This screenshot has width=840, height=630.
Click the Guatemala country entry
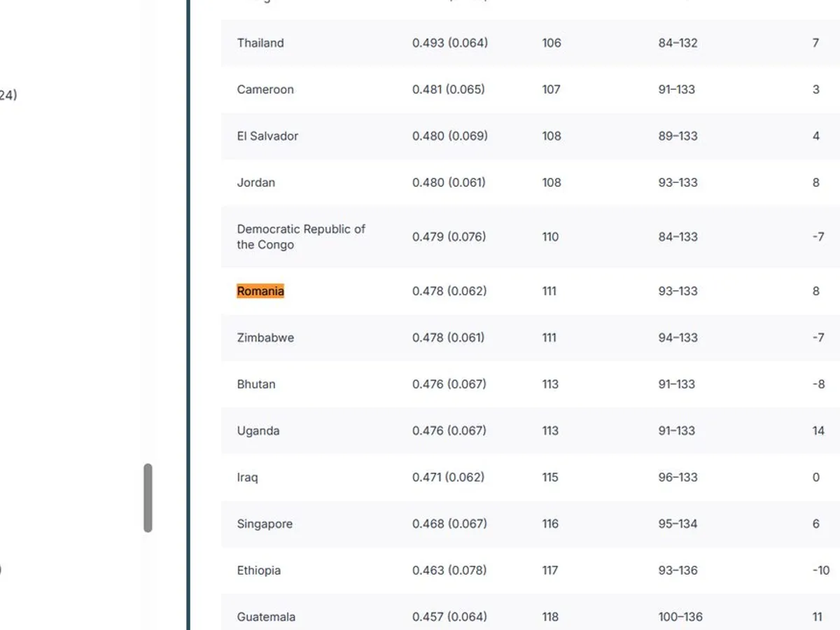tap(266, 617)
